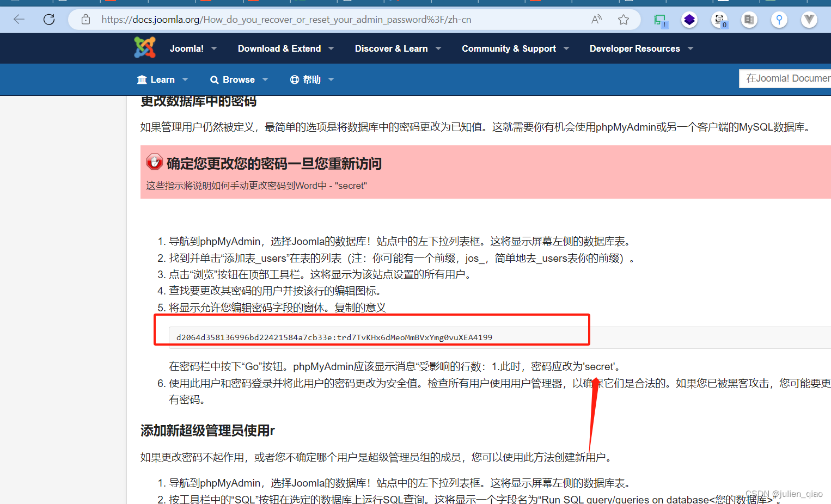This screenshot has width=831, height=504.
Task: View site info via the lock icon
Action: pyautogui.click(x=85, y=20)
